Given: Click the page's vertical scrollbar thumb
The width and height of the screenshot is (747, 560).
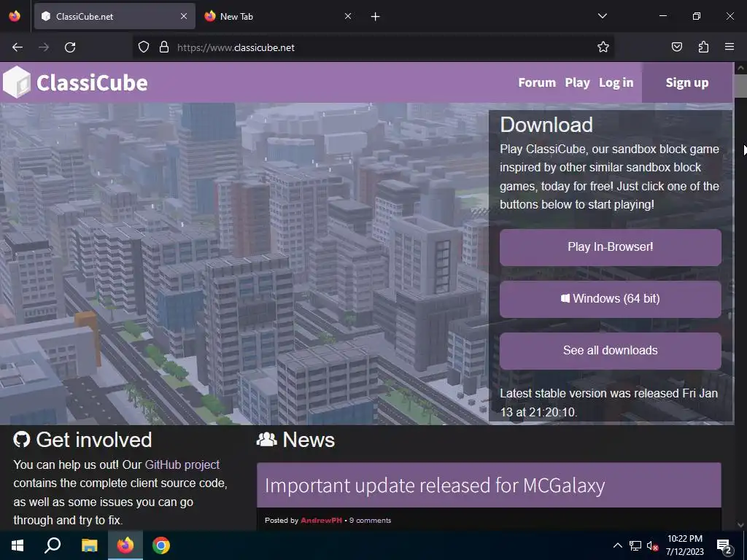Looking at the screenshot, I should [x=741, y=86].
